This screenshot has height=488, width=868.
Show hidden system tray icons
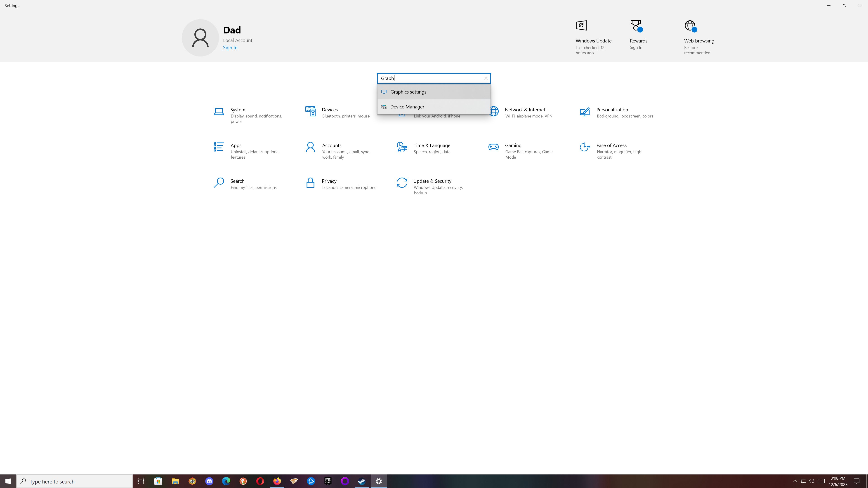click(795, 481)
